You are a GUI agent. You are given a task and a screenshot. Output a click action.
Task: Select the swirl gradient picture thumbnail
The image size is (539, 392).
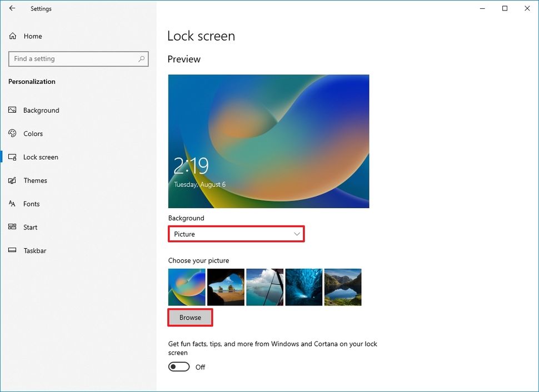point(187,287)
